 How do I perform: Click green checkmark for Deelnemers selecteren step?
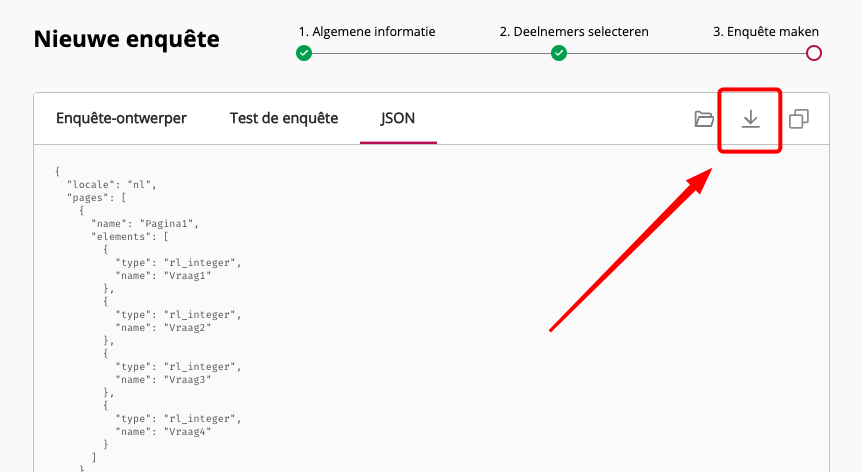click(x=559, y=53)
